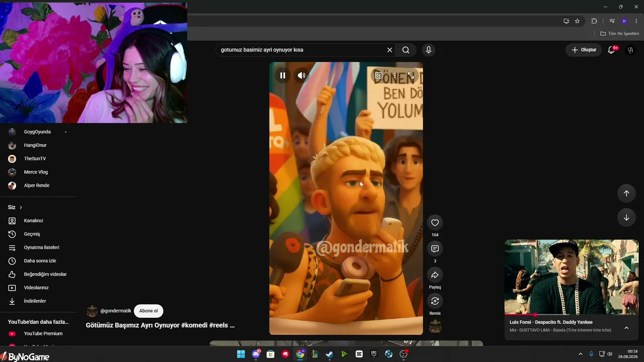Go to the next Short with down arrow
The image size is (644, 362).
tap(626, 218)
